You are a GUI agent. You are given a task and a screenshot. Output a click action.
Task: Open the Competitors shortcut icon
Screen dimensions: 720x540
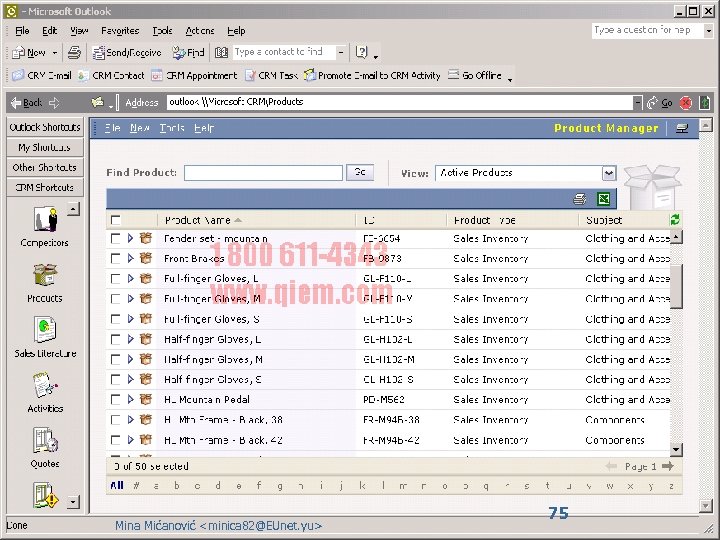45,219
